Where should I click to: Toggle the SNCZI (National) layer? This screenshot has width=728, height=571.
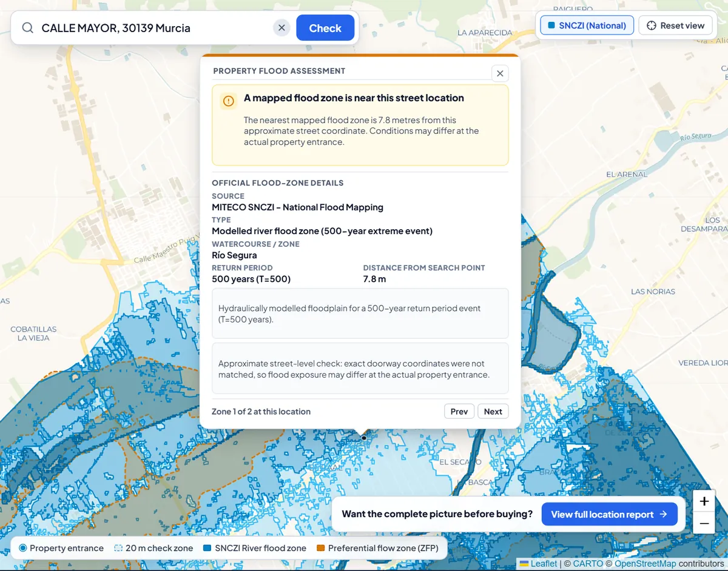coord(587,25)
